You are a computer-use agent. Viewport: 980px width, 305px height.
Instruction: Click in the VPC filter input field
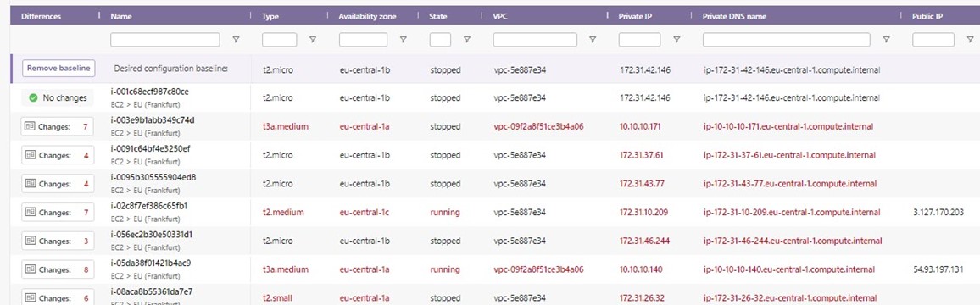click(x=535, y=39)
